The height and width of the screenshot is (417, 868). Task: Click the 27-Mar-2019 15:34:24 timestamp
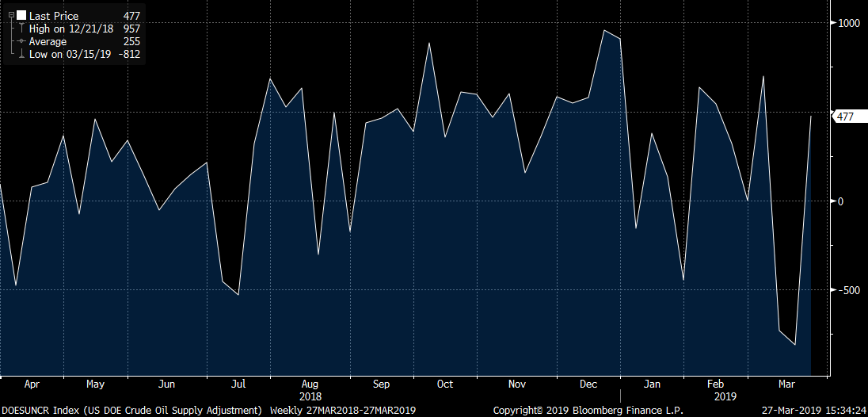click(816, 411)
